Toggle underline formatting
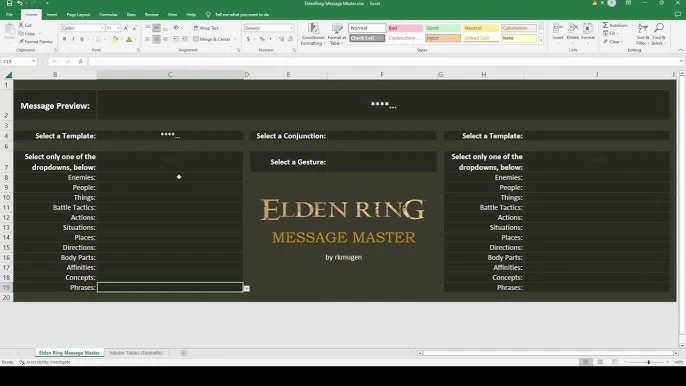The height and width of the screenshot is (386, 686). click(x=81, y=39)
